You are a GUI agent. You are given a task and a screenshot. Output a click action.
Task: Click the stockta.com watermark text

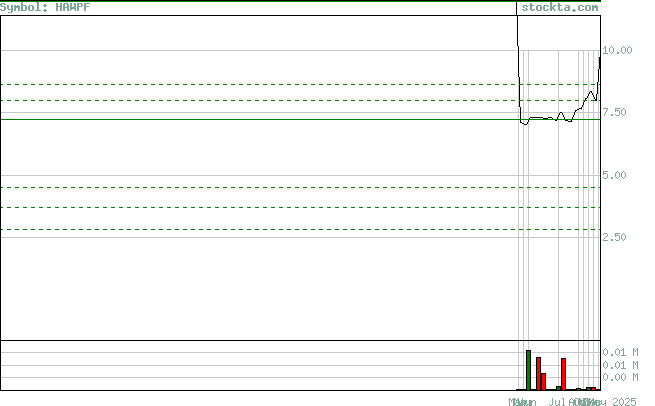pyautogui.click(x=559, y=7)
